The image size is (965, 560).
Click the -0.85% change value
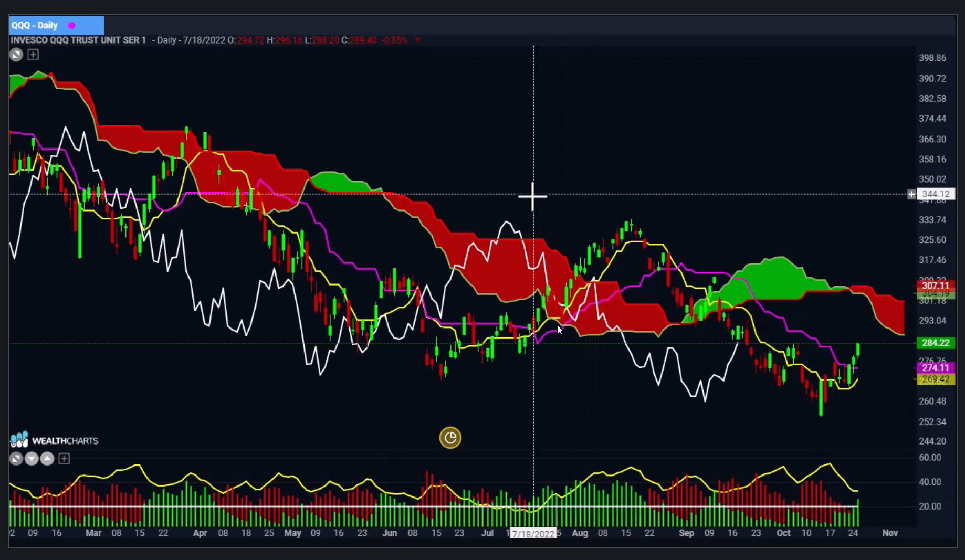click(x=394, y=40)
